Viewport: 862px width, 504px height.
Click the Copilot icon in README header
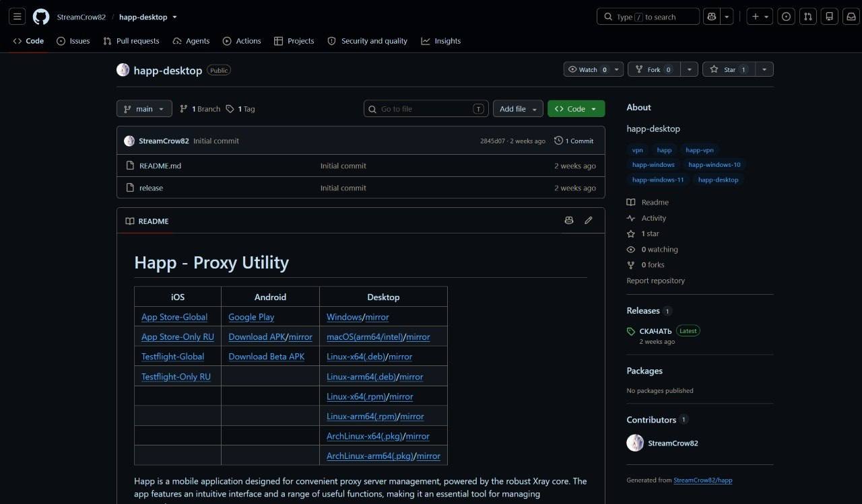click(x=569, y=221)
